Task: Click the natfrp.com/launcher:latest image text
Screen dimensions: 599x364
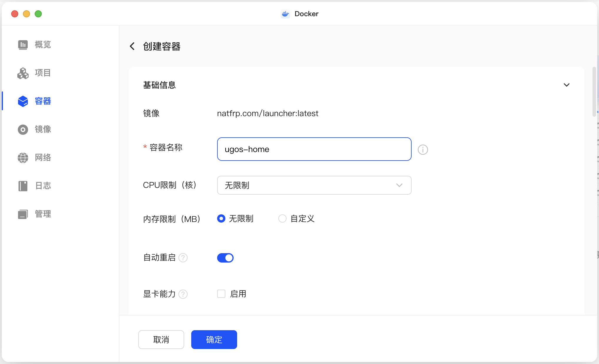Action: click(268, 113)
